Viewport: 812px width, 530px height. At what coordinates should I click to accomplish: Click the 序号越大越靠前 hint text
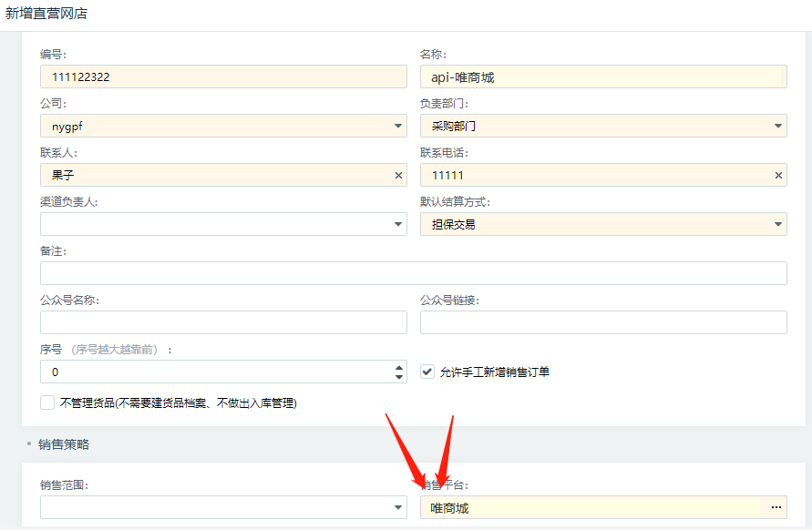[115, 350]
